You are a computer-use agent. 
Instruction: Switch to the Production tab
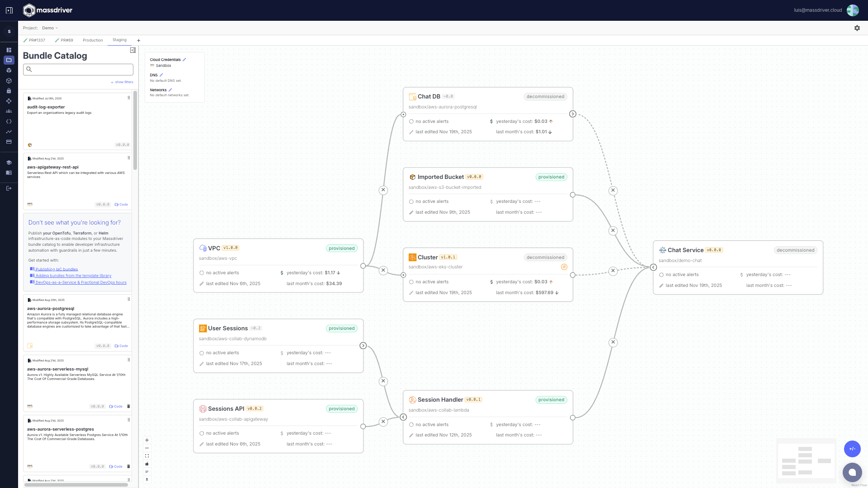click(92, 40)
